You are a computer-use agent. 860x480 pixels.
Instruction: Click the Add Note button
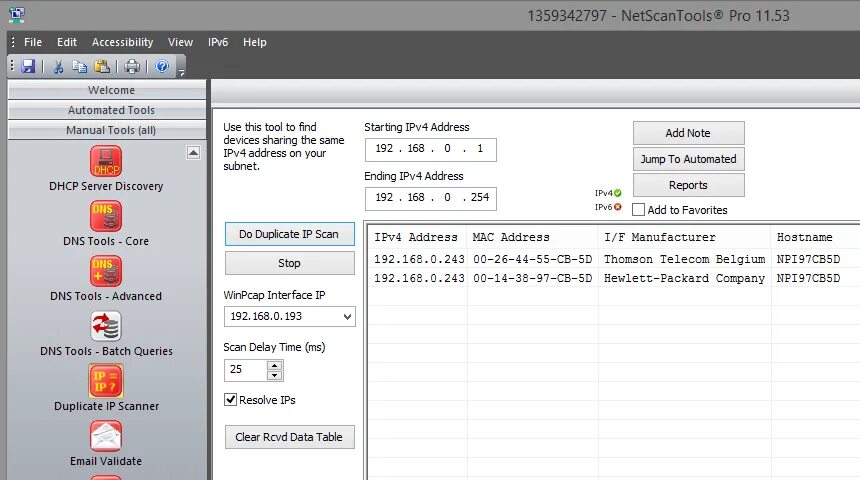[x=688, y=133]
